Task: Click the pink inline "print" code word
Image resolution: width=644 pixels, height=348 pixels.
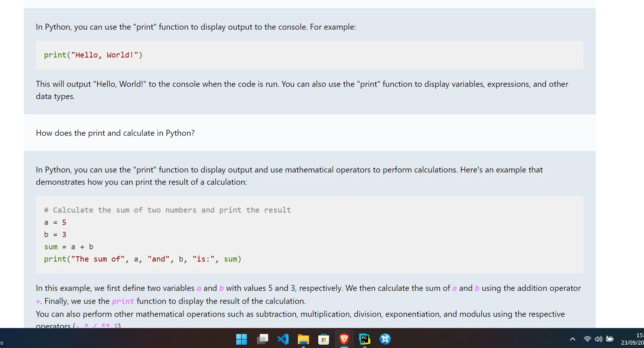Action: pos(123,301)
